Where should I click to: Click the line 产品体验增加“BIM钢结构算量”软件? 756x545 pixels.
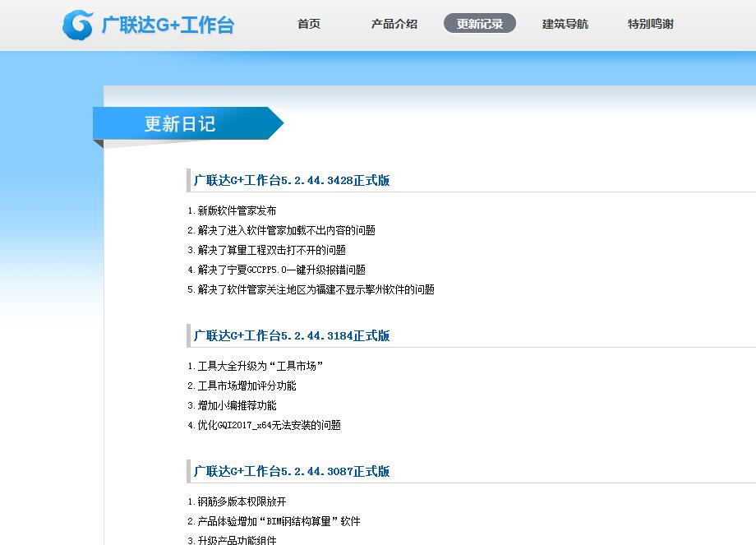[274, 521]
